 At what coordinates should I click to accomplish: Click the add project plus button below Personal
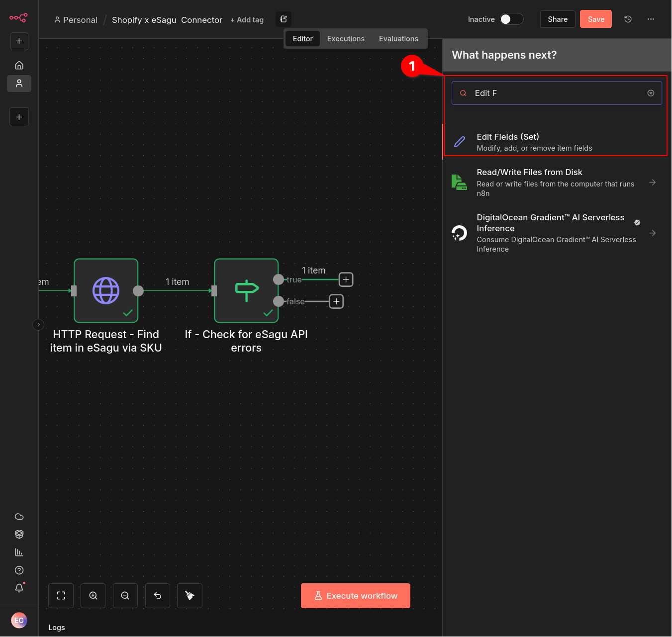pyautogui.click(x=19, y=117)
